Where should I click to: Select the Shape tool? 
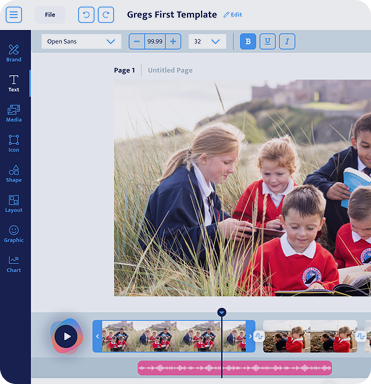(14, 173)
